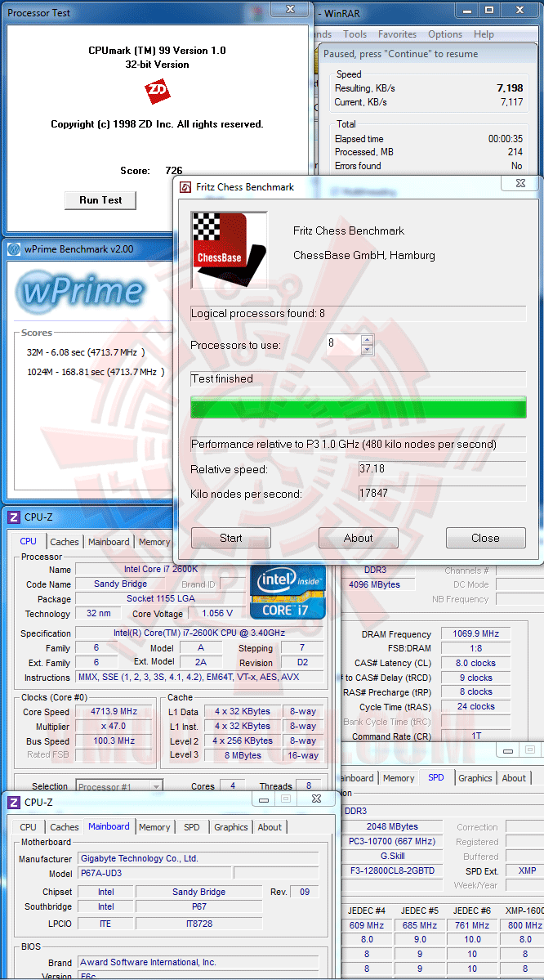Viewport: 544px width, 980px height.
Task: Close the Processor Test window
Action: (291, 9)
